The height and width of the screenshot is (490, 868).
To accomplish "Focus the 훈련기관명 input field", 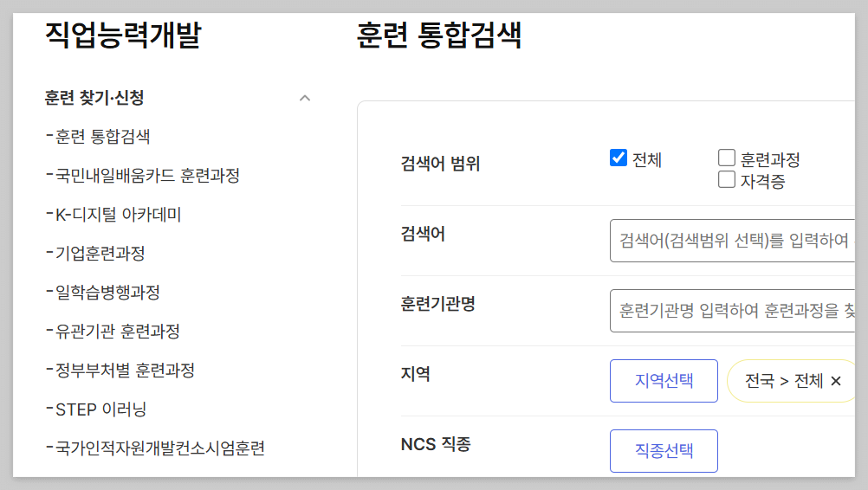I will coord(732,311).
